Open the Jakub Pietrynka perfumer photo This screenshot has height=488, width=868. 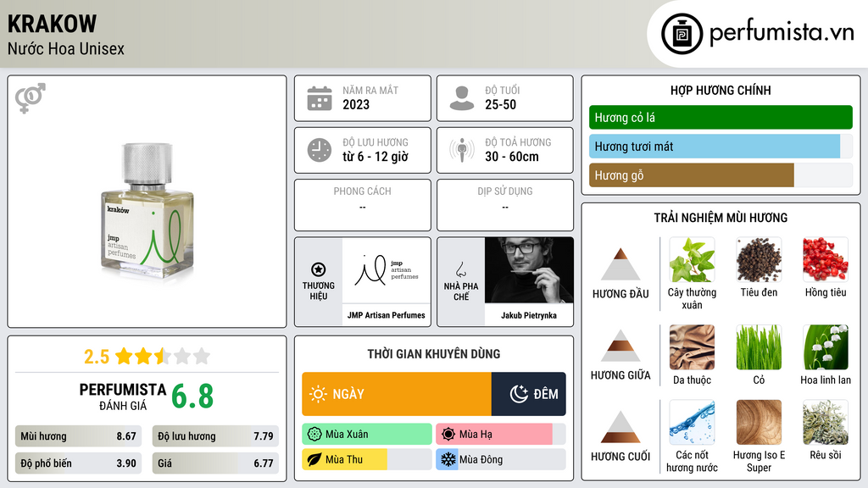(x=529, y=270)
